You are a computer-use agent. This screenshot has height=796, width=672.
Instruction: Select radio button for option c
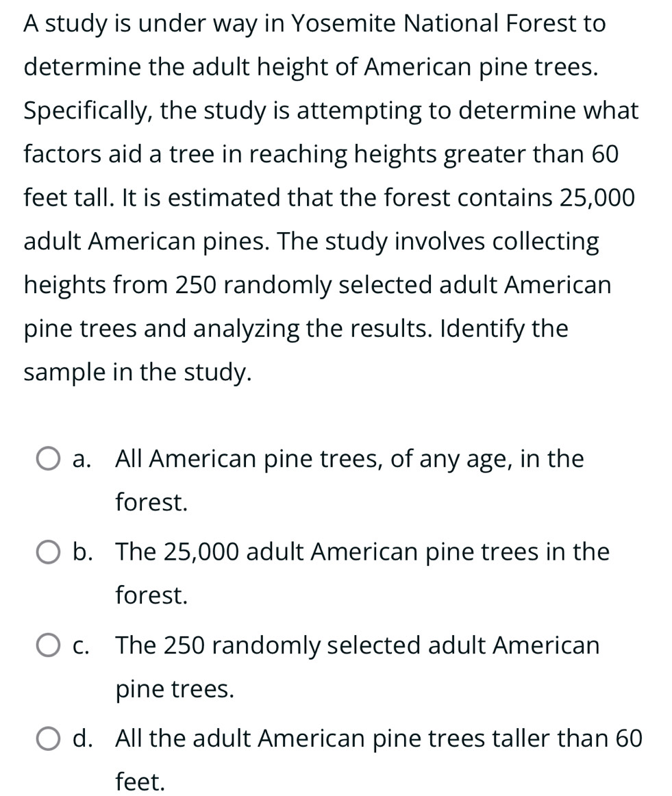pyautogui.click(x=47, y=646)
